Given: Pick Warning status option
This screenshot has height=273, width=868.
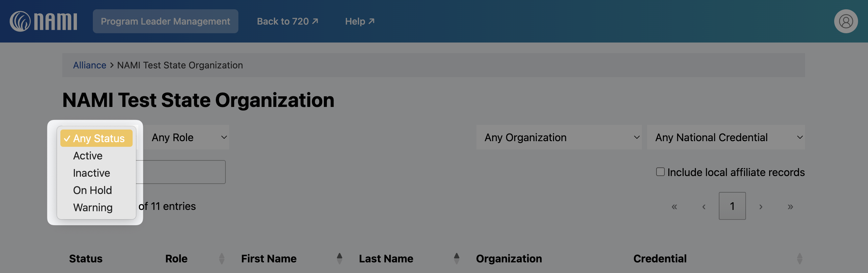Looking at the screenshot, I should click(96, 207).
